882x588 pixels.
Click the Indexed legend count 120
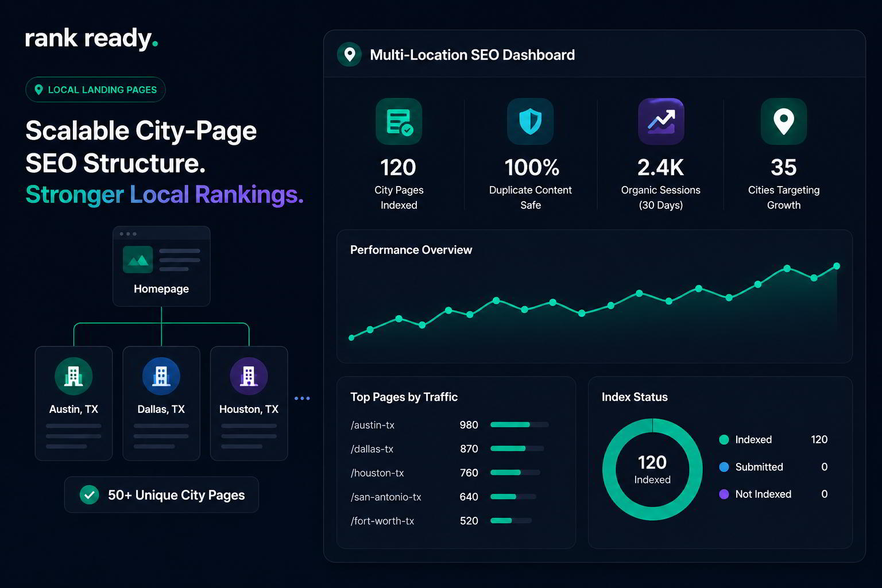pyautogui.click(x=819, y=439)
